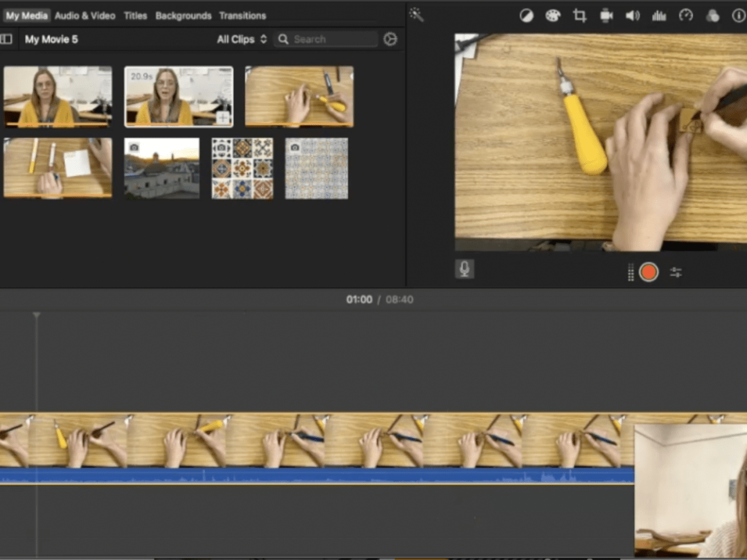Viewport: 747px width, 560px height.
Task: Select the tiled pattern image thumbnail
Action: (x=242, y=168)
